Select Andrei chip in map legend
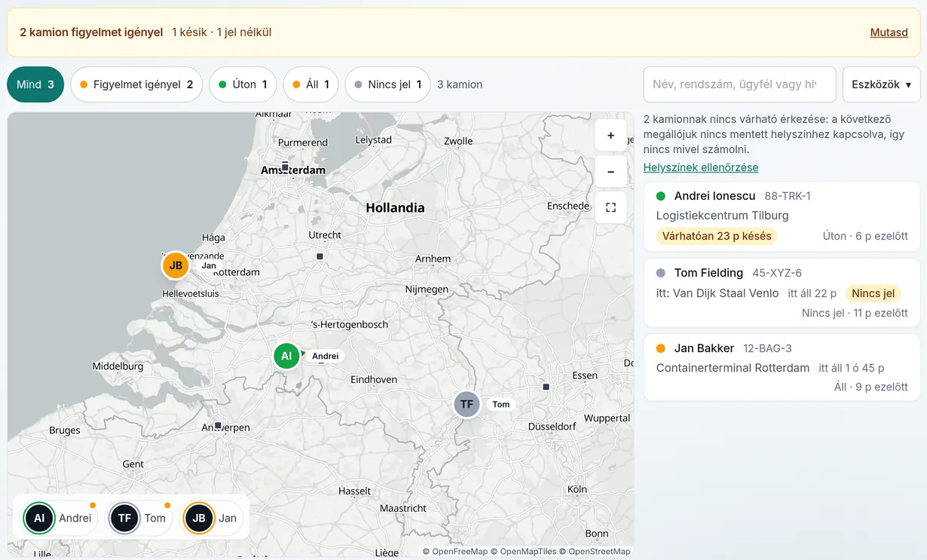The image size is (927, 560). coord(60,518)
